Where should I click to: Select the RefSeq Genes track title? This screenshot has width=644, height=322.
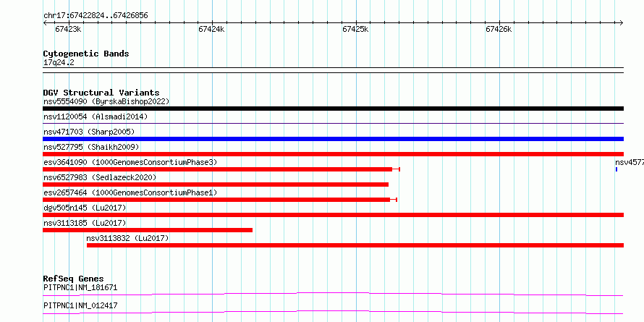point(73,279)
